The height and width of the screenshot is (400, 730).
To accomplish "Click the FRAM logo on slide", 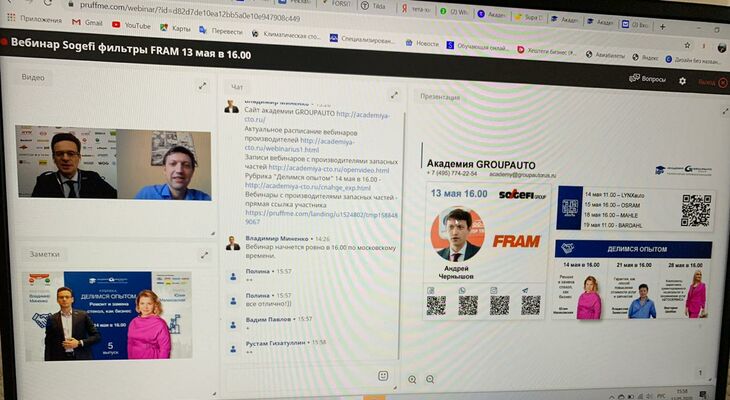I will click(x=516, y=241).
